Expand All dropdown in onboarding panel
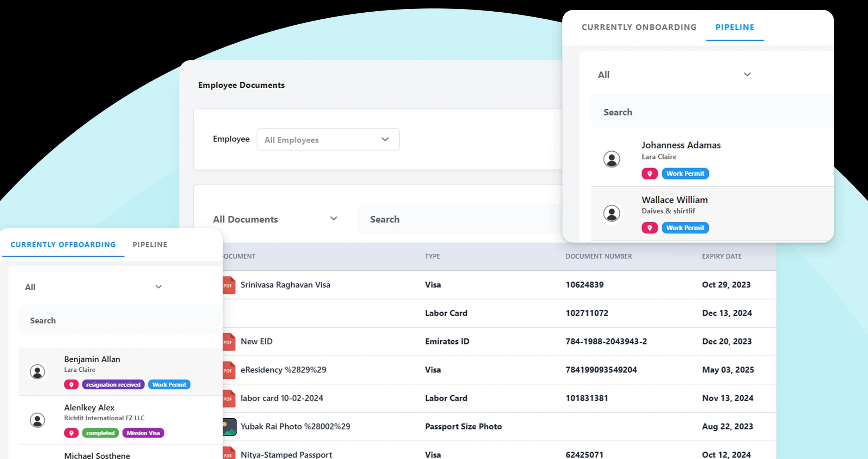 point(674,75)
